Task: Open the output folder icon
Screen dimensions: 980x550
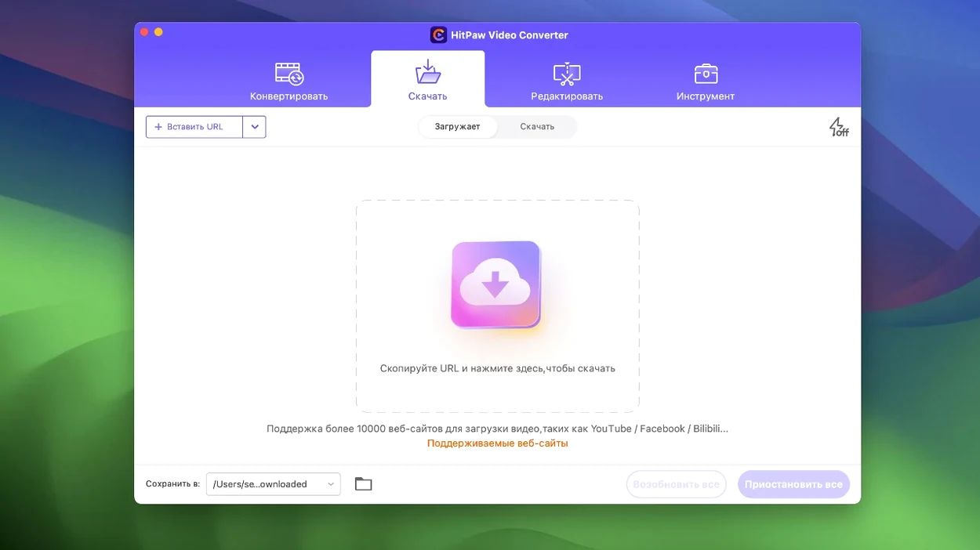Action: pos(363,484)
